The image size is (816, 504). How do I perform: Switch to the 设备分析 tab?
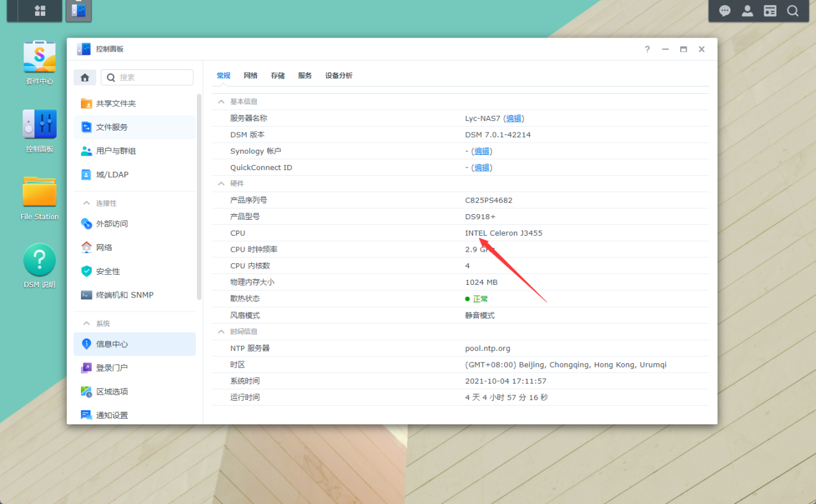(x=339, y=75)
